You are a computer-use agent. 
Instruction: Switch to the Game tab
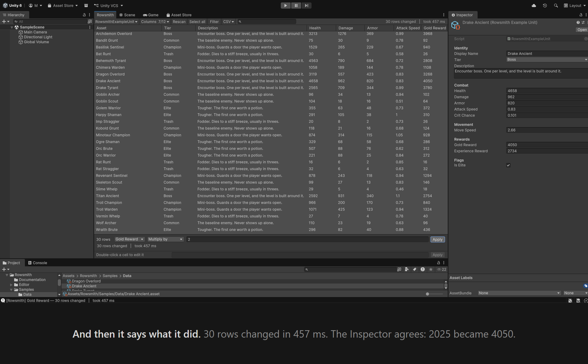click(151, 15)
